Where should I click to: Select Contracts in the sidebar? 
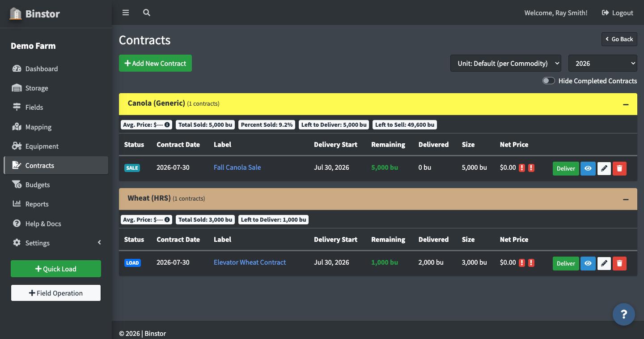click(x=56, y=165)
